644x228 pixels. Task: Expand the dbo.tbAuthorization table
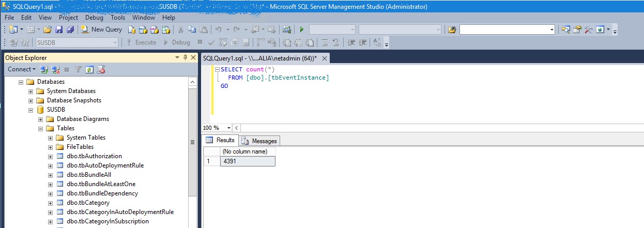pyautogui.click(x=51, y=156)
